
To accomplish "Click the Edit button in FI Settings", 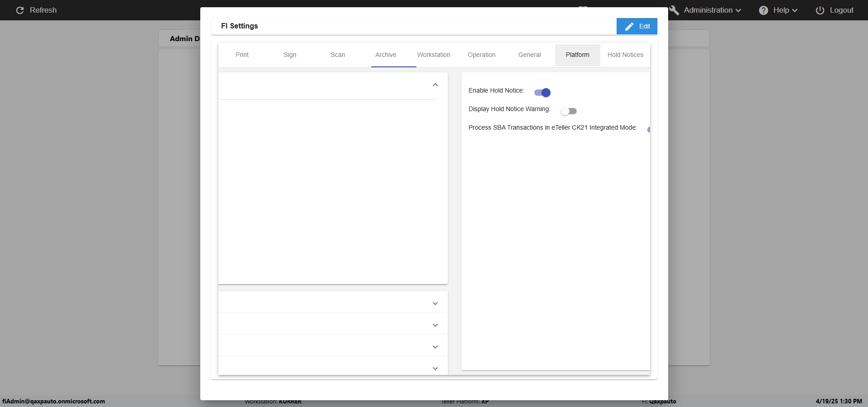I will (637, 26).
